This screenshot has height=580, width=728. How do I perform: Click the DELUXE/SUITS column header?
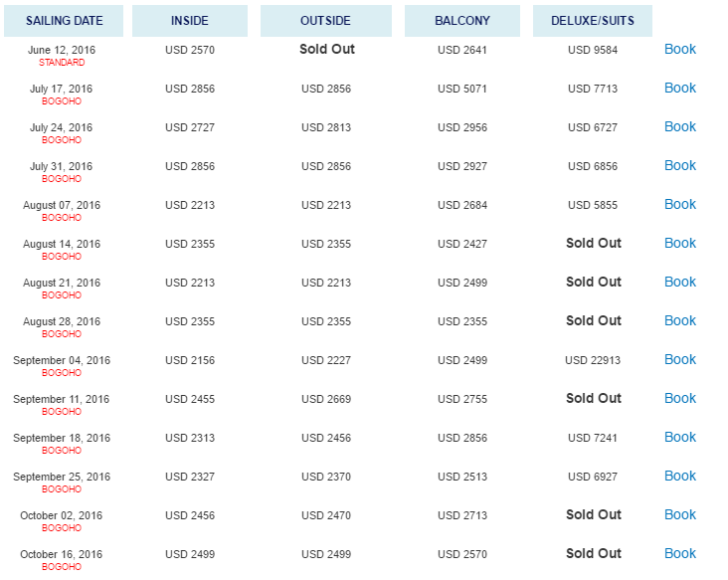click(593, 21)
